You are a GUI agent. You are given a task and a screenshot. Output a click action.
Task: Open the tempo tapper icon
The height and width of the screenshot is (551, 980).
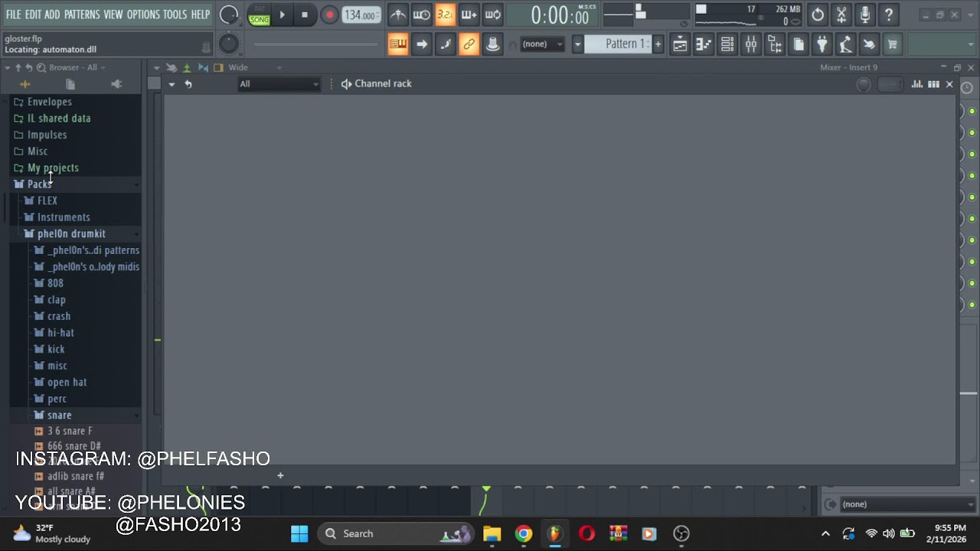pos(845,44)
